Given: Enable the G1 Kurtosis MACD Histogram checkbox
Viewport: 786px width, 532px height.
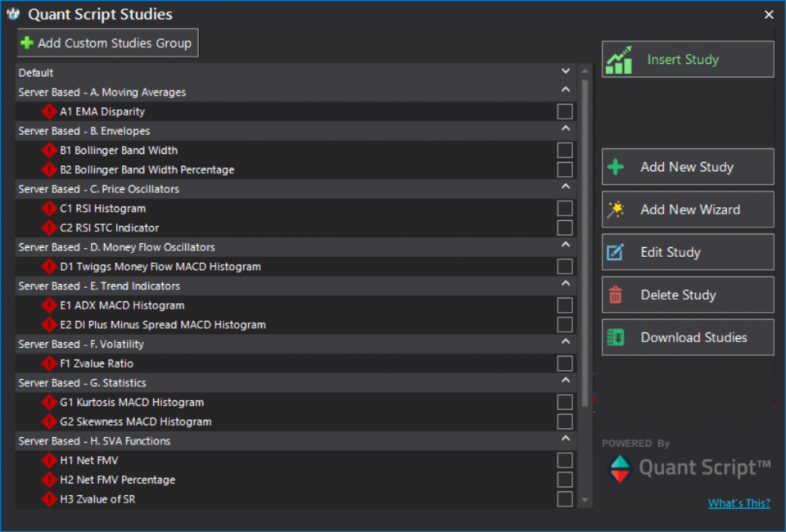Looking at the screenshot, I should 565,402.
